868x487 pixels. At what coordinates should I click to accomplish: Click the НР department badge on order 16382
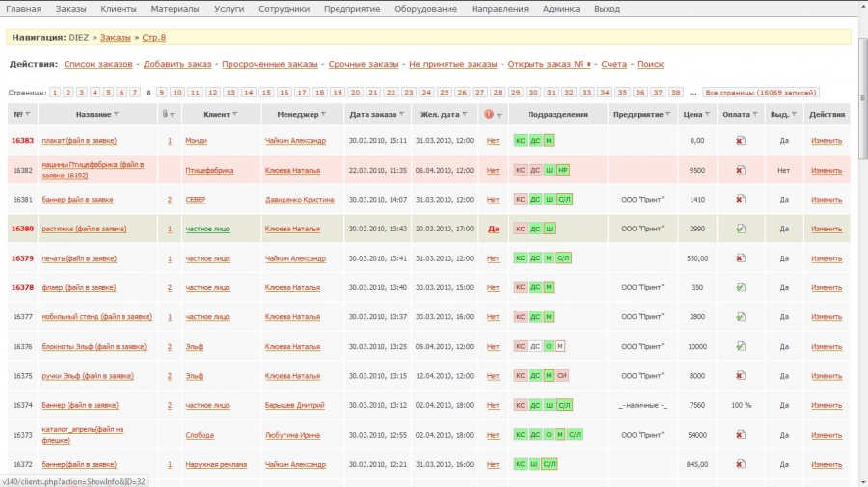[563, 170]
